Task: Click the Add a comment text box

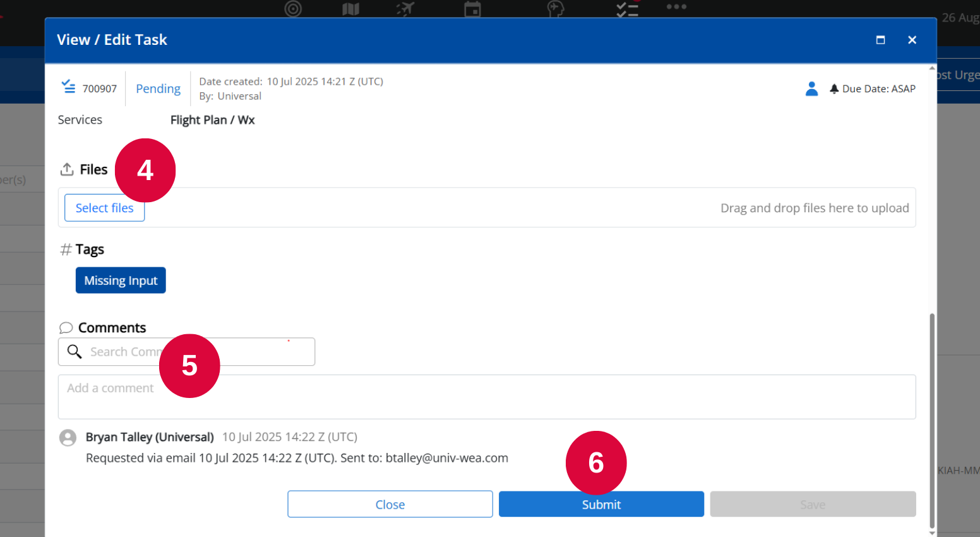Action: (x=487, y=397)
